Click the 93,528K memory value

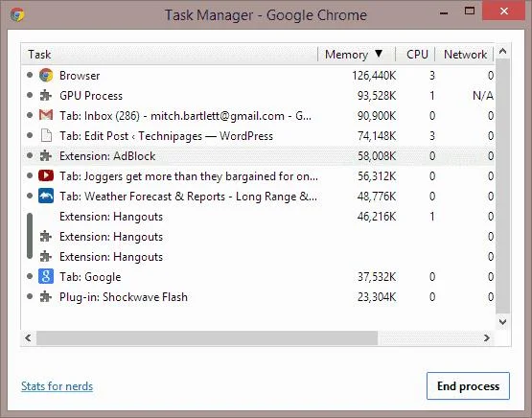(x=377, y=96)
